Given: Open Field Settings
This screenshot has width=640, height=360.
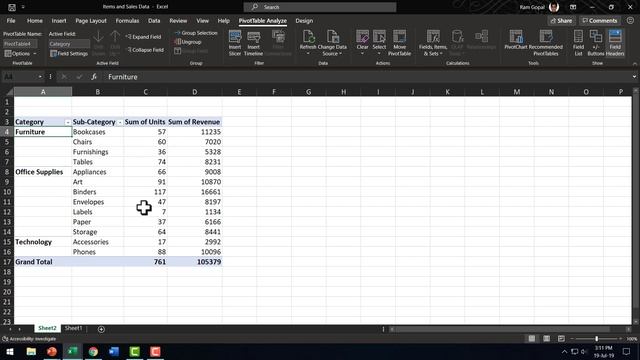Looking at the screenshot, I should (69, 53).
